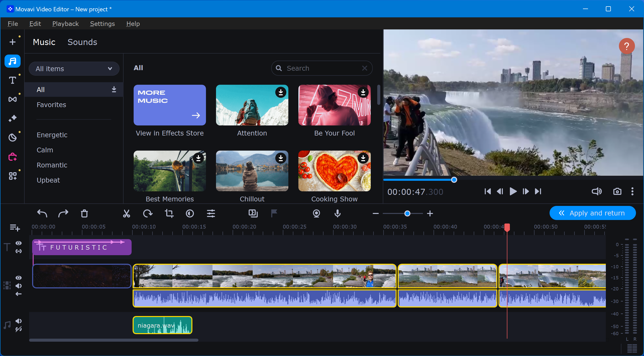The width and height of the screenshot is (644, 356).
Task: Click the audio recording microphone icon
Action: 337,213
